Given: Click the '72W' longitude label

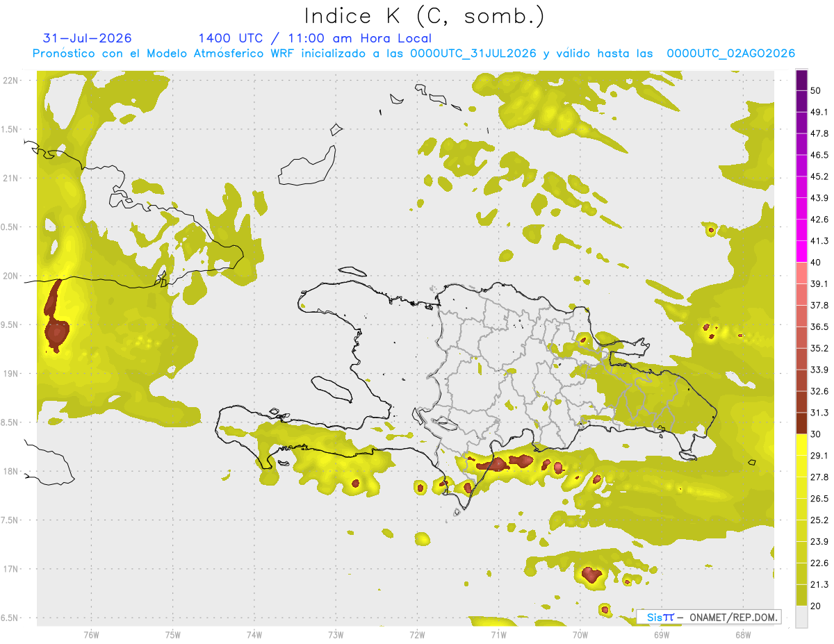Looking at the screenshot, I should pyautogui.click(x=417, y=635).
